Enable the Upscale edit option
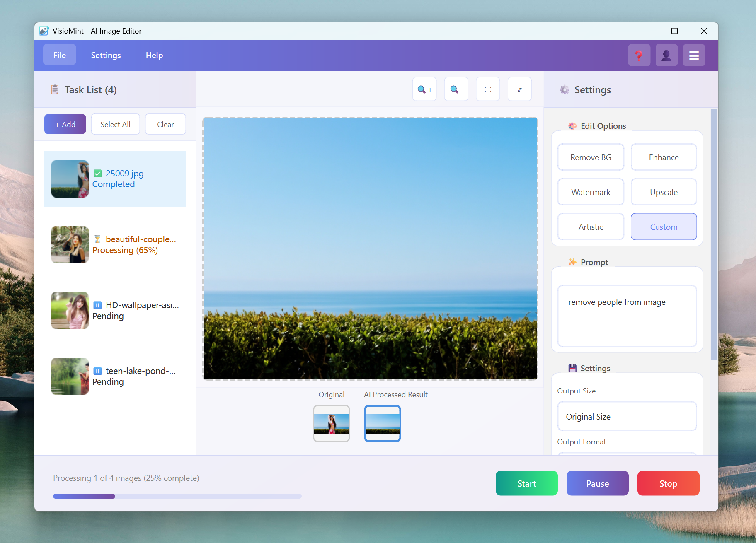The image size is (756, 543). point(663,192)
